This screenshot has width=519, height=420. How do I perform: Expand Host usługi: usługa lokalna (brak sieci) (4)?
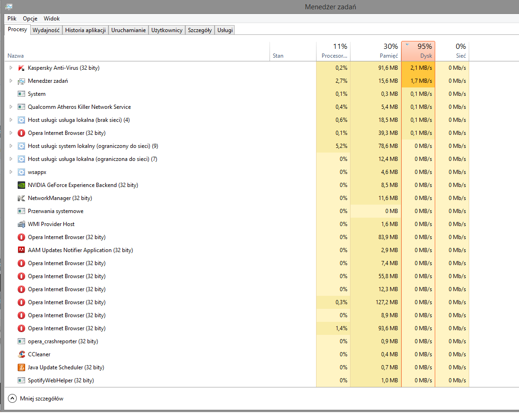11,120
